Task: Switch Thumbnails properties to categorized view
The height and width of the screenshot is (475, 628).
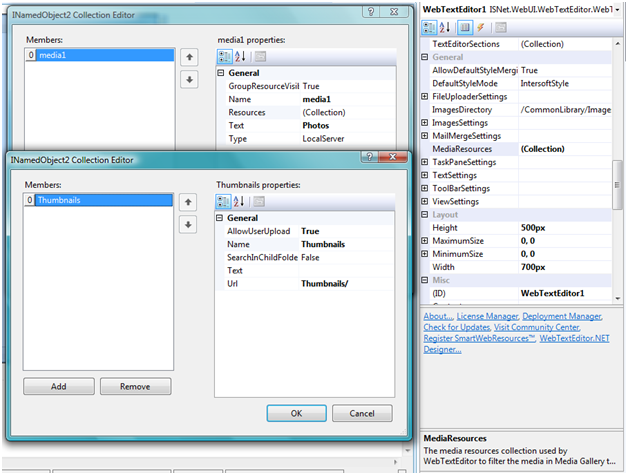Action: click(x=224, y=200)
